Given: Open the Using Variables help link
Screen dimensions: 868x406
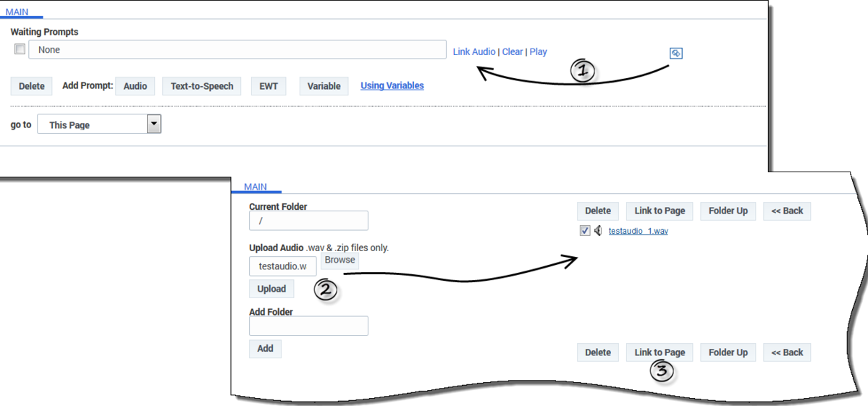Looking at the screenshot, I should click(392, 85).
